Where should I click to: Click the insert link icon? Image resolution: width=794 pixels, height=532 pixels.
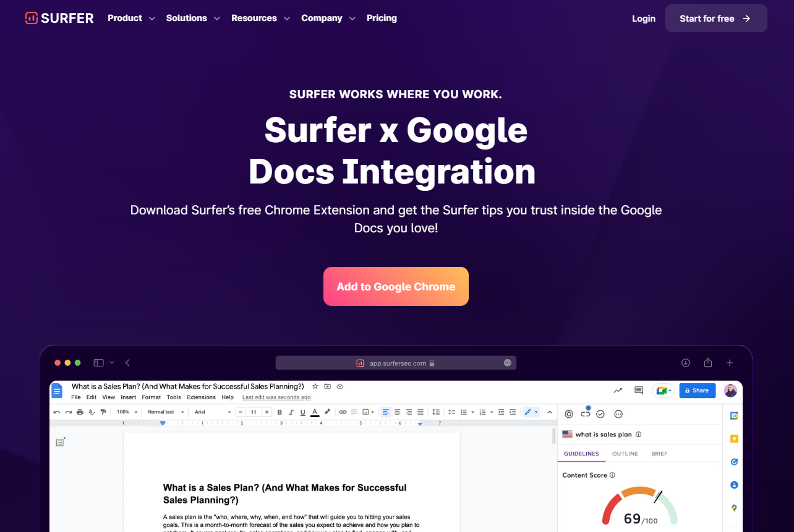pos(343,412)
